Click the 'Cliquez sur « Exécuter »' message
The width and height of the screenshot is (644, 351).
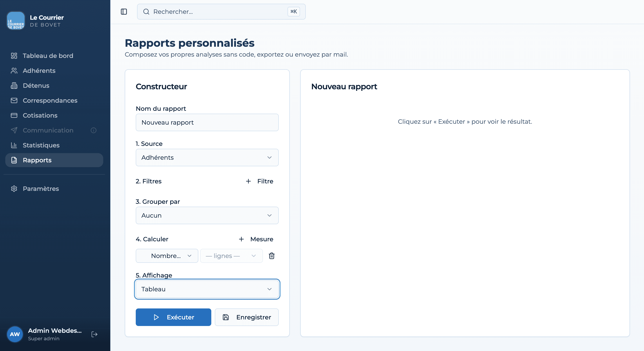[465, 122]
